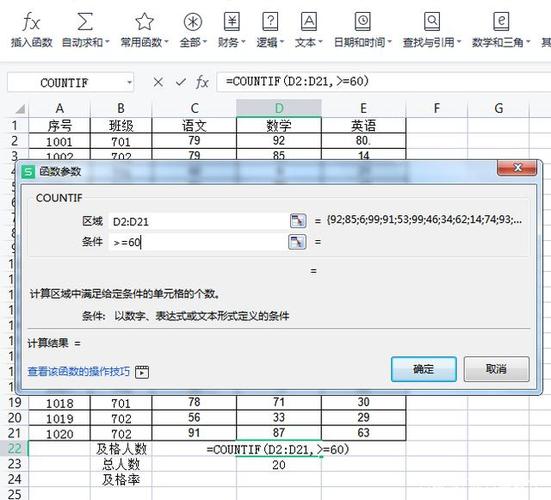The height and width of the screenshot is (500, 551).
Task: Click cell 1020 in column A
Action: pyautogui.click(x=59, y=434)
